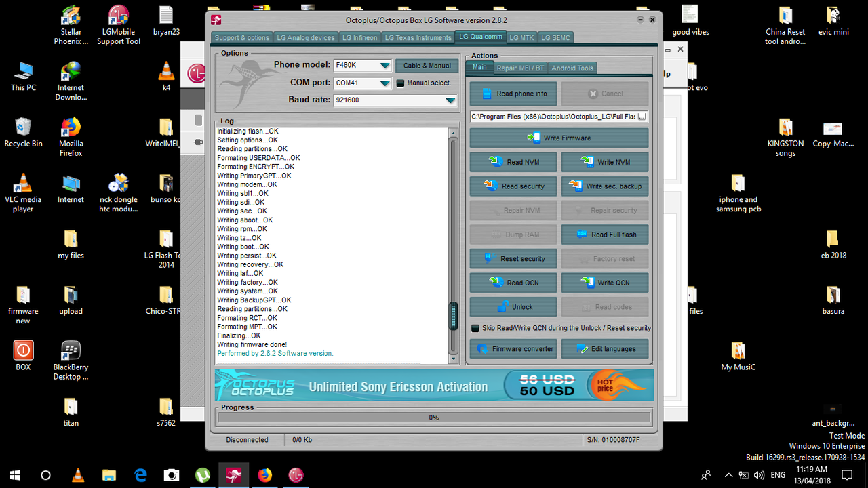Open Edit languages dialog
This screenshot has height=488, width=868.
coord(605,349)
